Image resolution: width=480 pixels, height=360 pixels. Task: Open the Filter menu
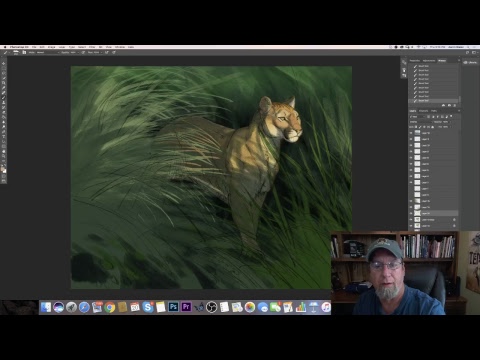click(x=92, y=47)
